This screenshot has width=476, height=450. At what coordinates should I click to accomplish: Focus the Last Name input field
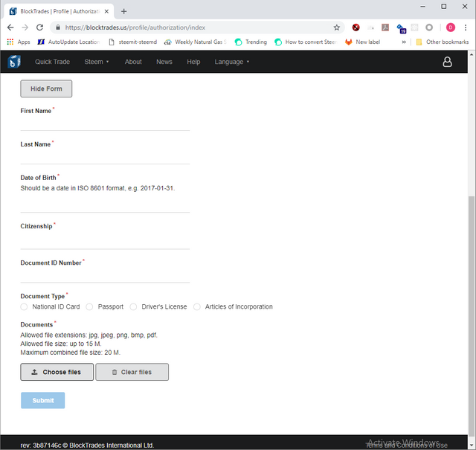[x=105, y=157]
